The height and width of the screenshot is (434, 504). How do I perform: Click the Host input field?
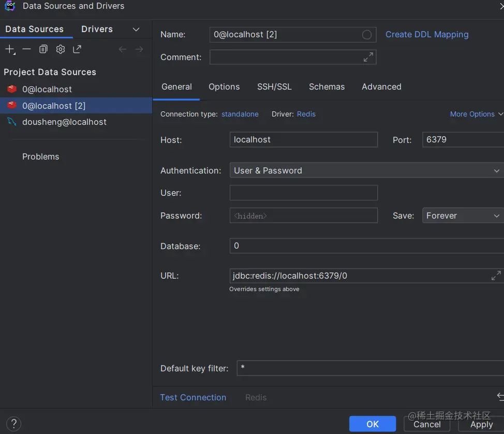pyautogui.click(x=303, y=139)
